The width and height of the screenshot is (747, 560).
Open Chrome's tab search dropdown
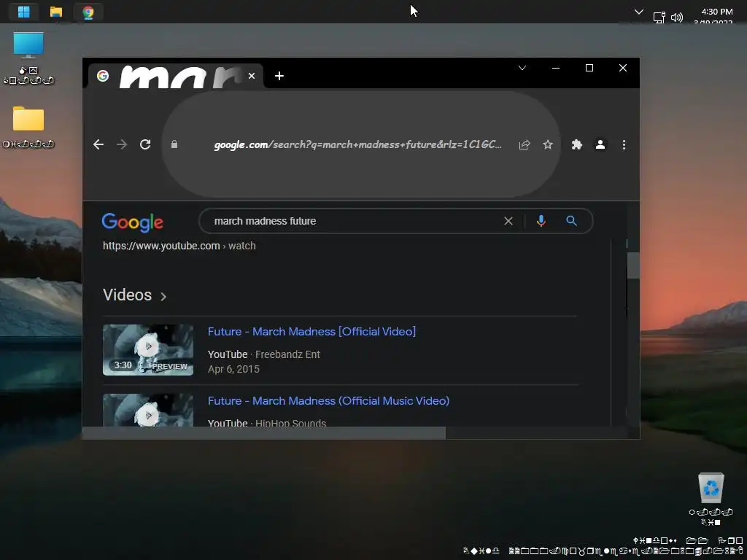[x=522, y=68]
